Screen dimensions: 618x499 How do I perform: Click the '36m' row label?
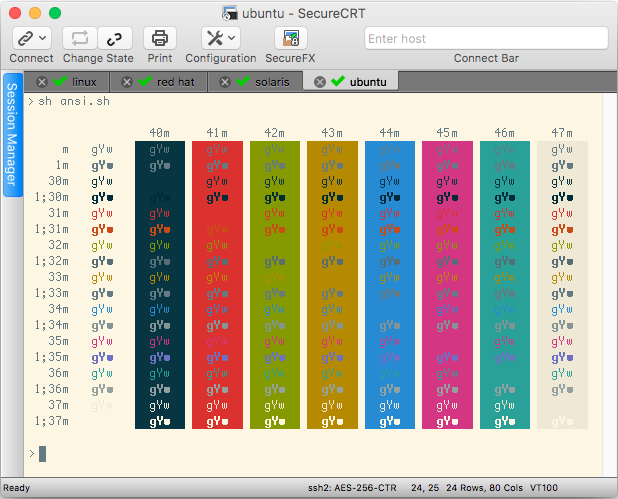(59, 373)
